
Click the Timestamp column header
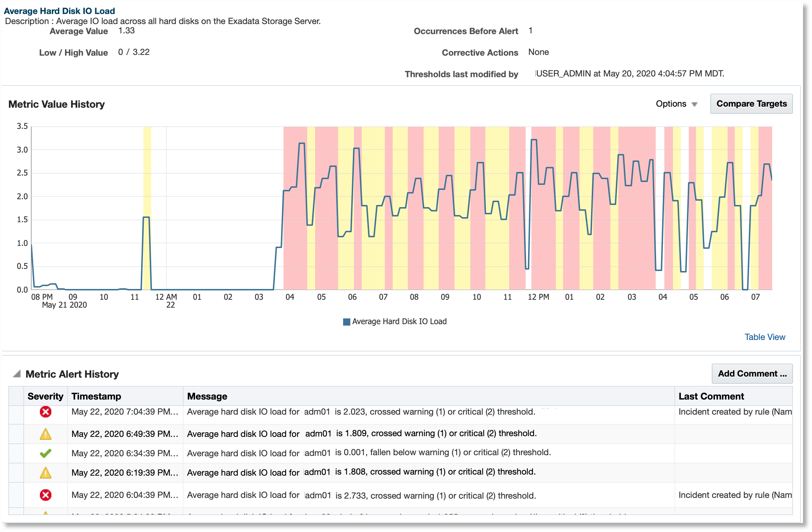(x=96, y=396)
